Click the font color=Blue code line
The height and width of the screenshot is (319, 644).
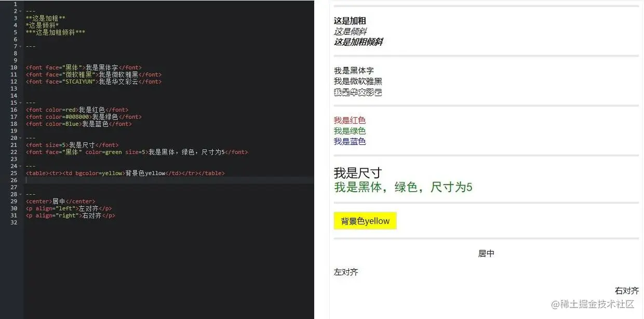(x=78, y=124)
